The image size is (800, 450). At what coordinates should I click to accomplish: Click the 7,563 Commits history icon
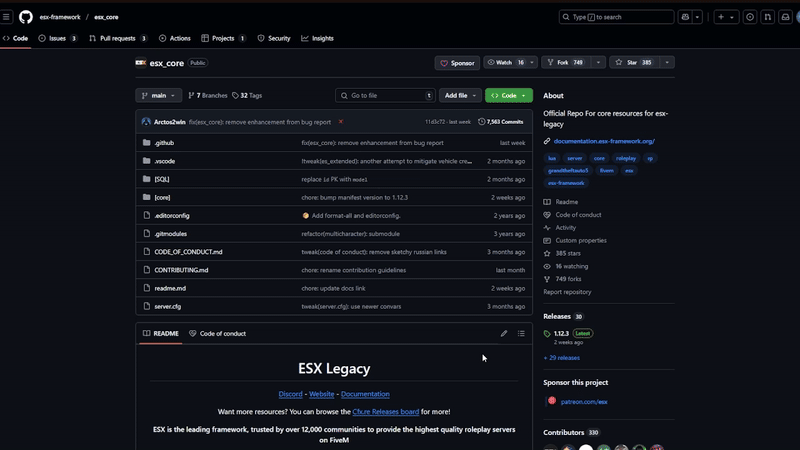[482, 121]
